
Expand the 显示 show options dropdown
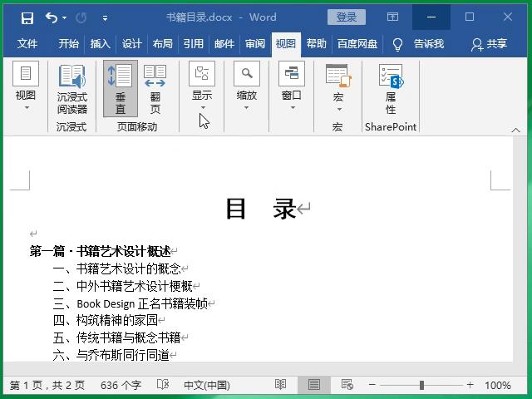click(x=202, y=86)
